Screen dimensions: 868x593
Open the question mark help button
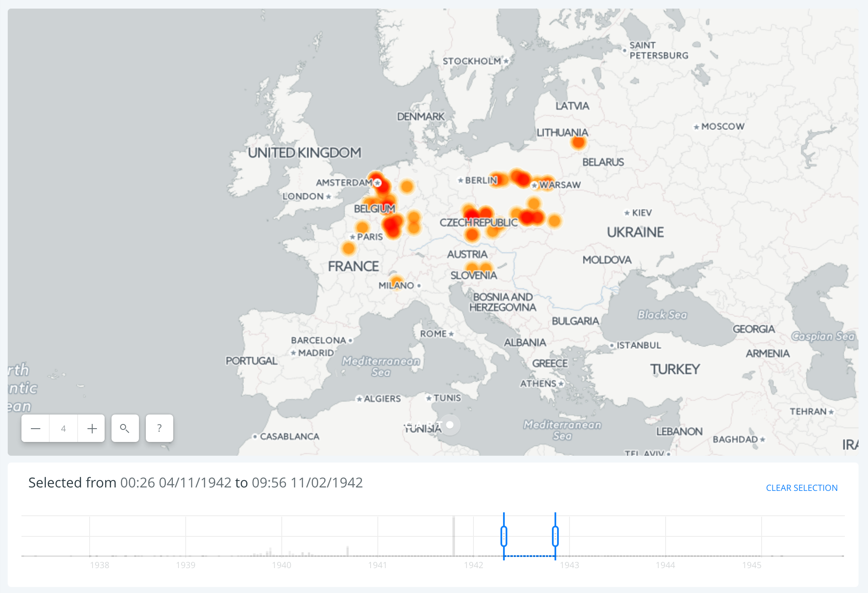click(159, 428)
